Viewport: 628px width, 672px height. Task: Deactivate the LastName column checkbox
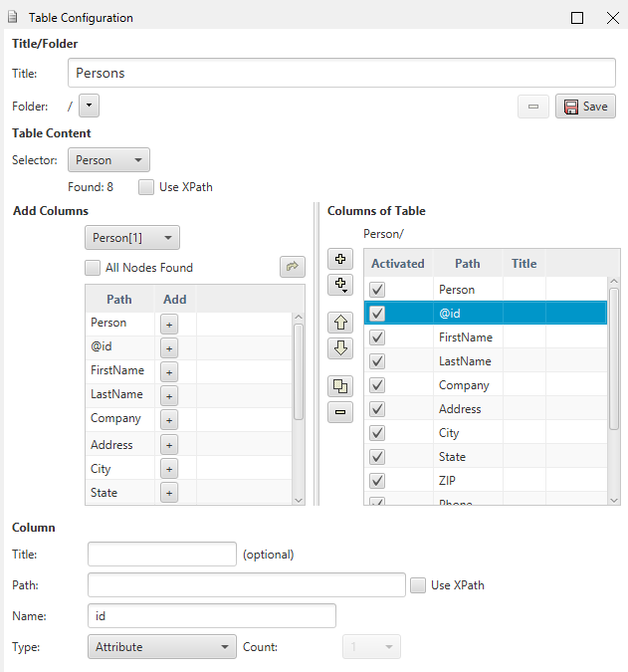coord(377,361)
